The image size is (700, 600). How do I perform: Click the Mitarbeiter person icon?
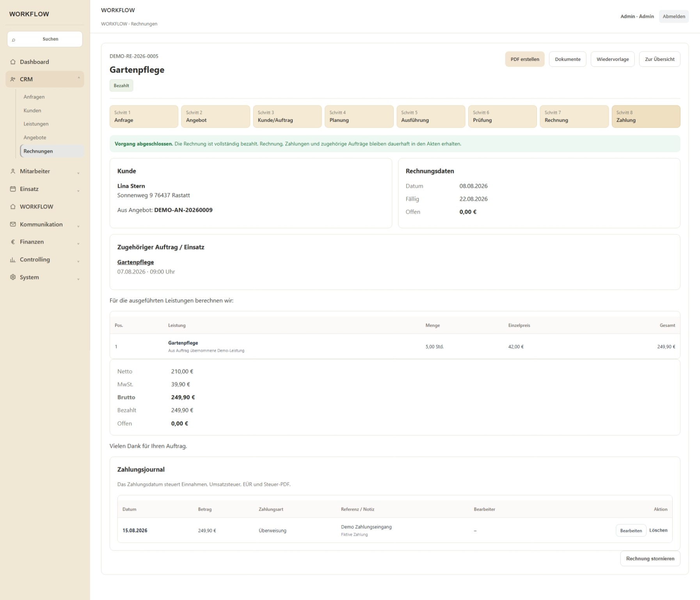click(x=13, y=171)
